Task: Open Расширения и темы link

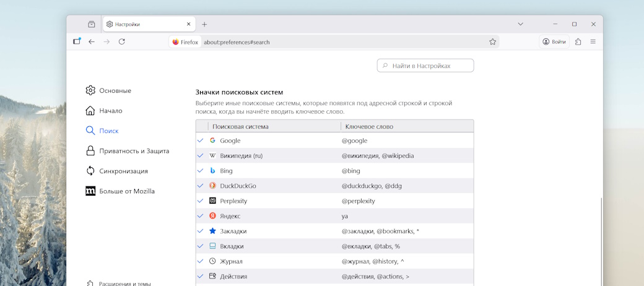Action: click(x=124, y=283)
